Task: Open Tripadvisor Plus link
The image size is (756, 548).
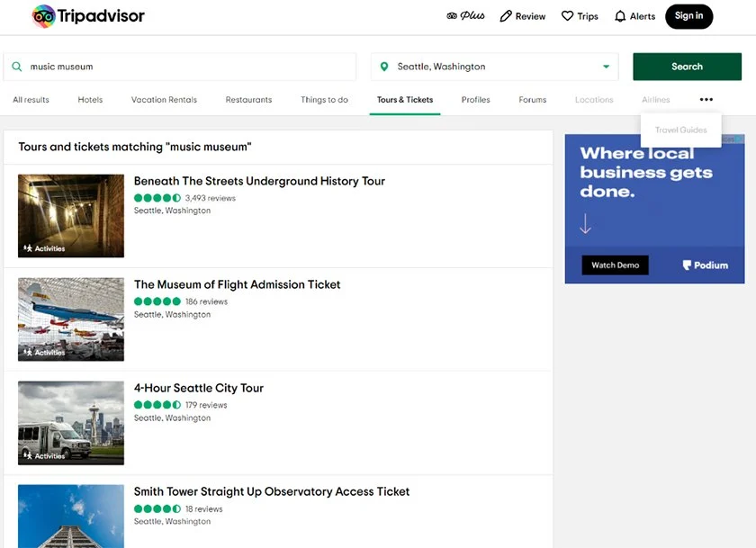Action: coord(465,16)
